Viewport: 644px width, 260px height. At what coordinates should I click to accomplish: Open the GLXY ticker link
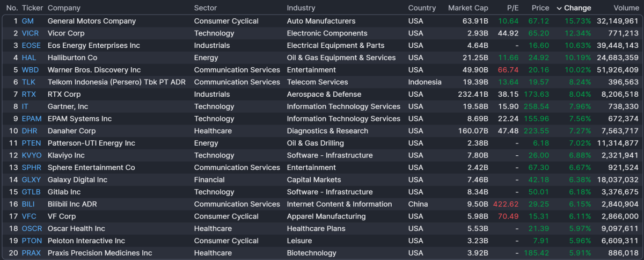point(31,180)
